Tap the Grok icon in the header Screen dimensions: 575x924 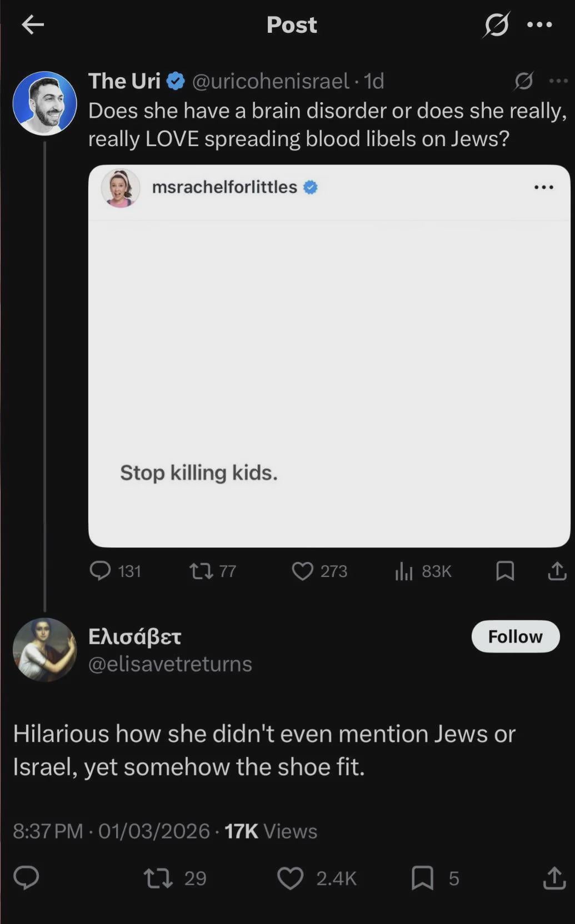(x=496, y=25)
